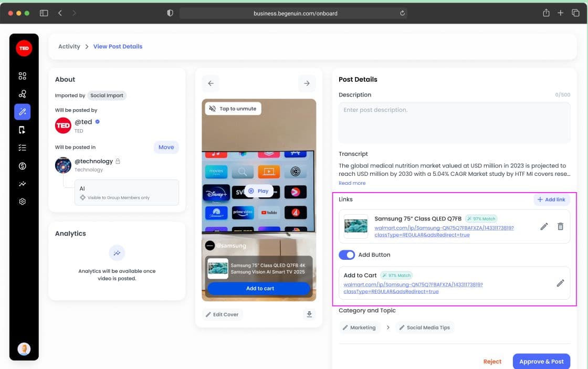Click Add to cart in the video preview
The height and width of the screenshot is (369, 588).
click(x=259, y=288)
